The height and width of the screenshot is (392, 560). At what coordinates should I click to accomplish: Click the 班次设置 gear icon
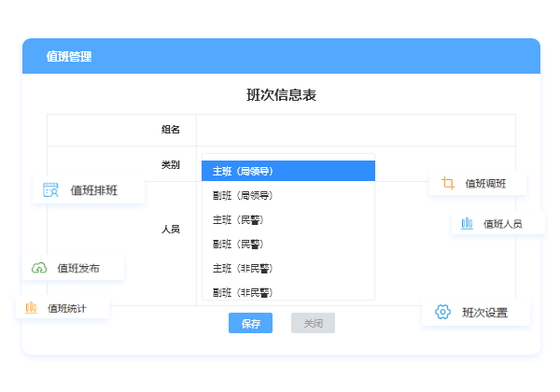[x=443, y=312]
